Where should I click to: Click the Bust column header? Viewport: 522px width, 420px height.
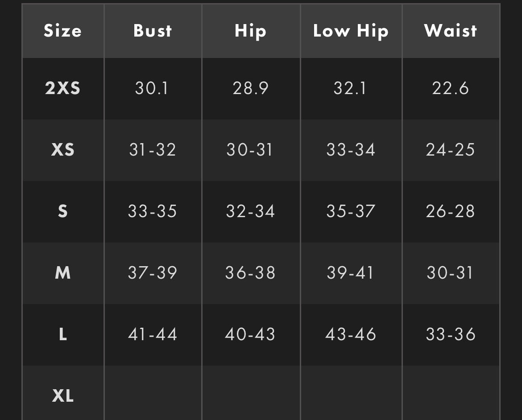153,31
